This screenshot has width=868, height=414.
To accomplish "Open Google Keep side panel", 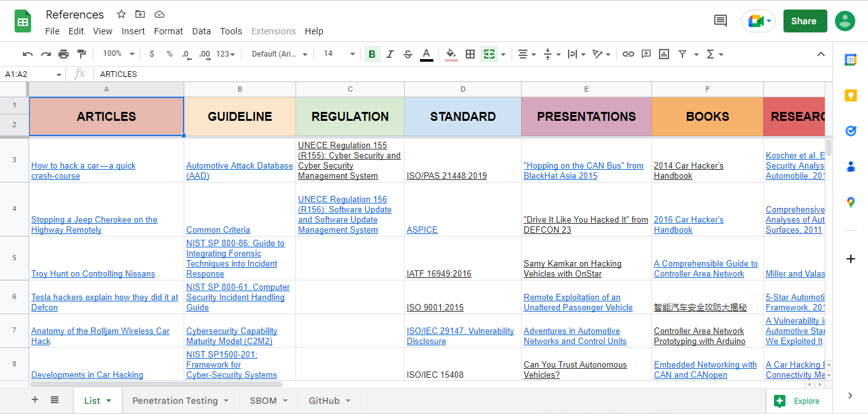I will [850, 95].
